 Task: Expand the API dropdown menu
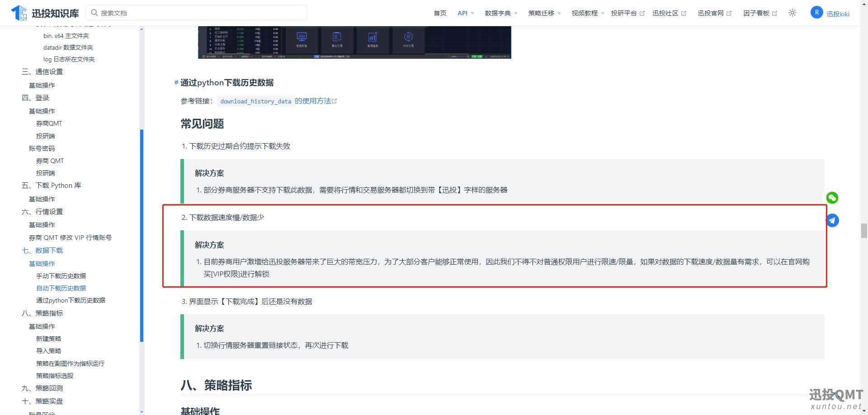(x=466, y=13)
